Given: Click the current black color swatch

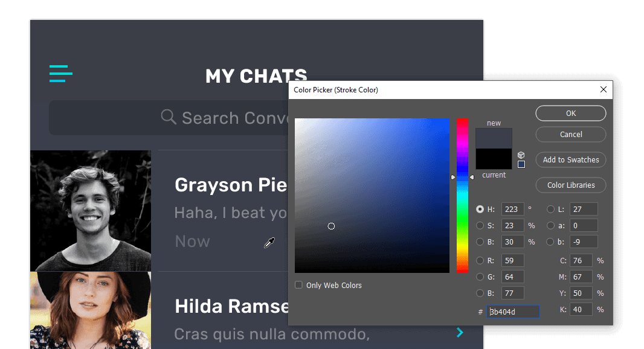Looking at the screenshot, I should coord(494,159).
